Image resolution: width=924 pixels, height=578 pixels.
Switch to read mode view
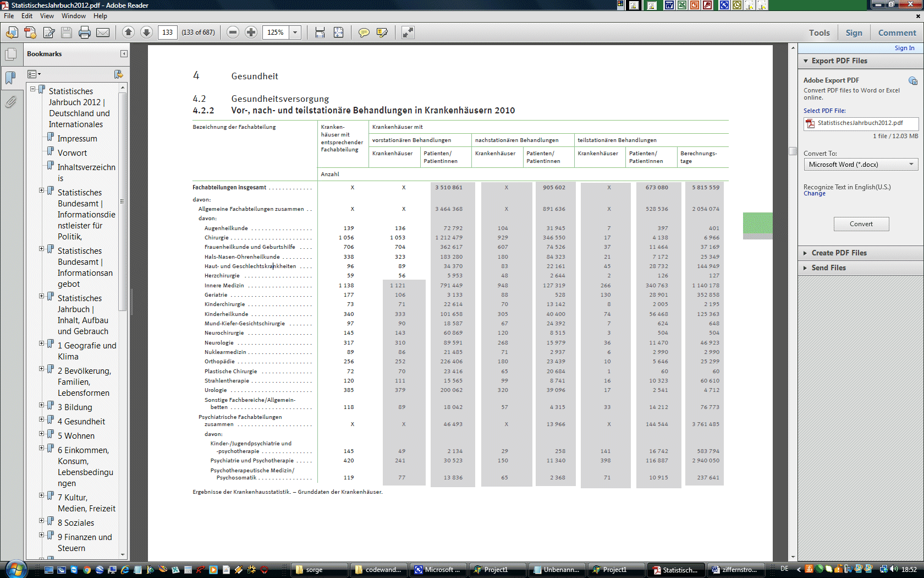408,32
